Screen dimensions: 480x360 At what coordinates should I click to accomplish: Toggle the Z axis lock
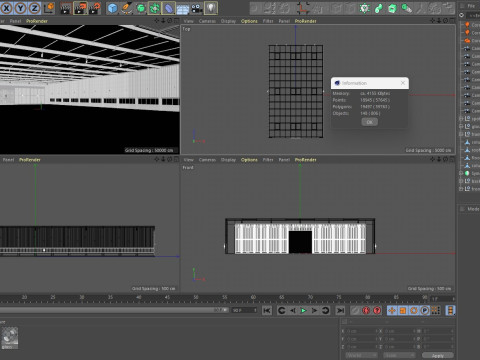click(34, 8)
